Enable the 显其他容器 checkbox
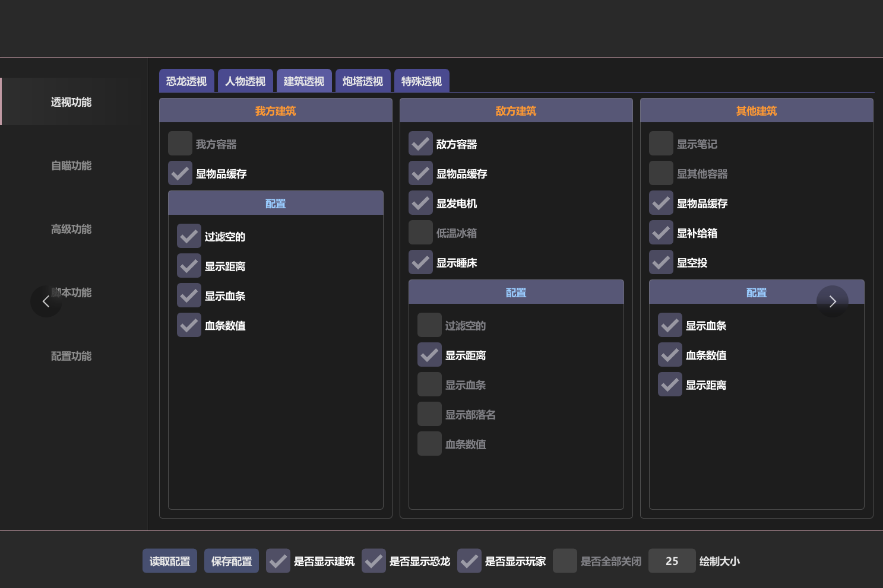Image resolution: width=883 pixels, height=588 pixels. click(x=661, y=173)
